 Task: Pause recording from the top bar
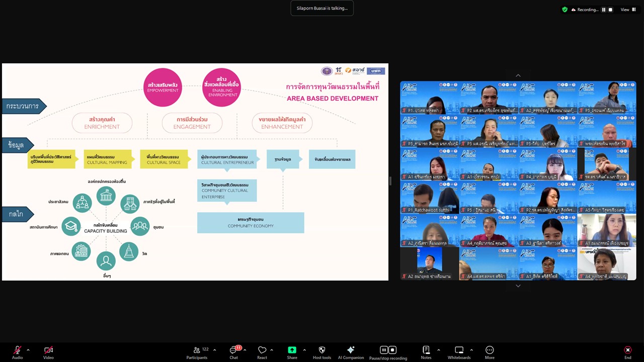coord(604,10)
